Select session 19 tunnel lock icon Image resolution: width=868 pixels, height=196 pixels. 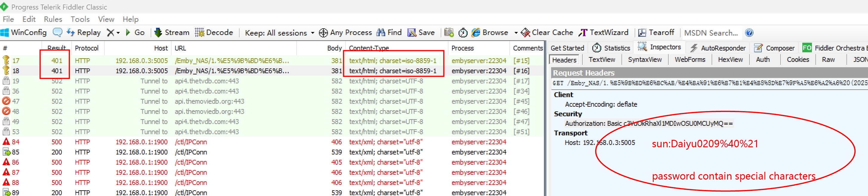coord(6,81)
